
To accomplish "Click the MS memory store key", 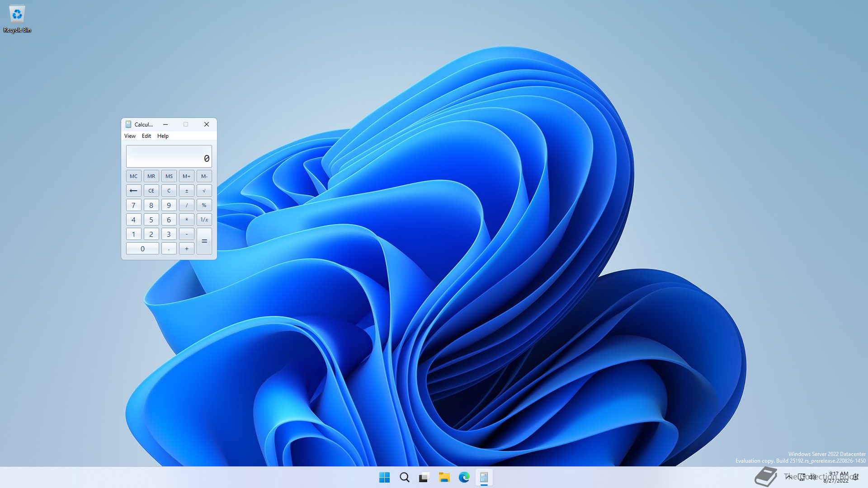I will 169,176.
